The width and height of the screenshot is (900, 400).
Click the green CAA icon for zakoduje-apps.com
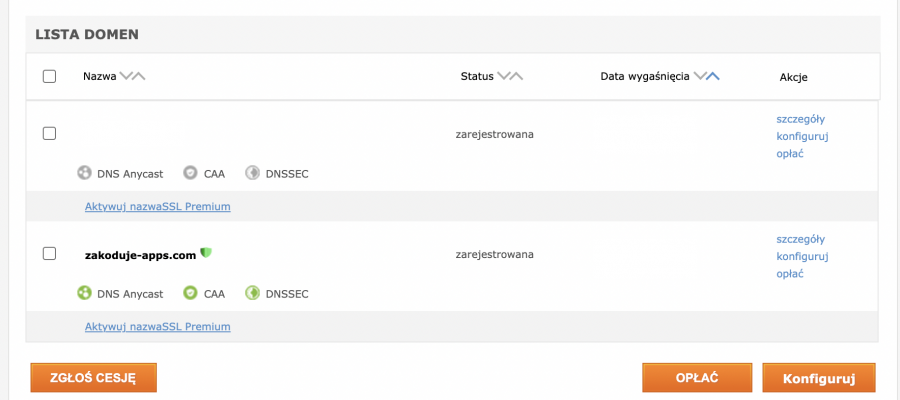190,293
